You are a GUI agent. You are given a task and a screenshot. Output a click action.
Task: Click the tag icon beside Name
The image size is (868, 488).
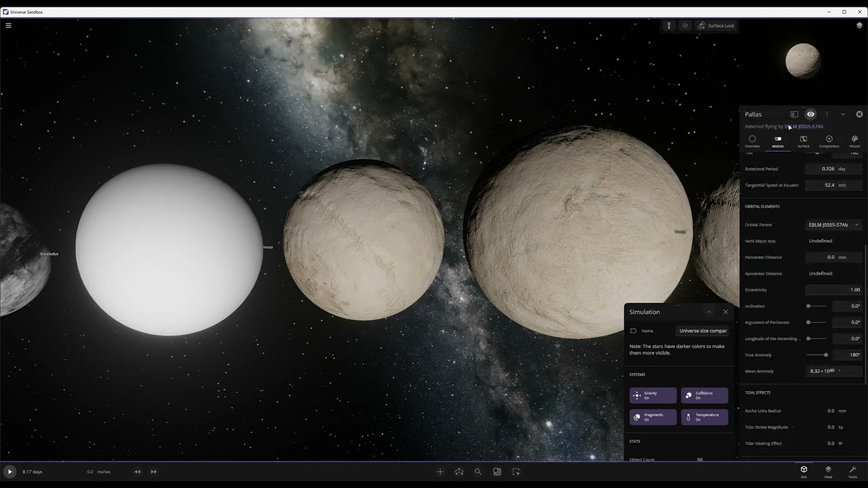point(633,331)
